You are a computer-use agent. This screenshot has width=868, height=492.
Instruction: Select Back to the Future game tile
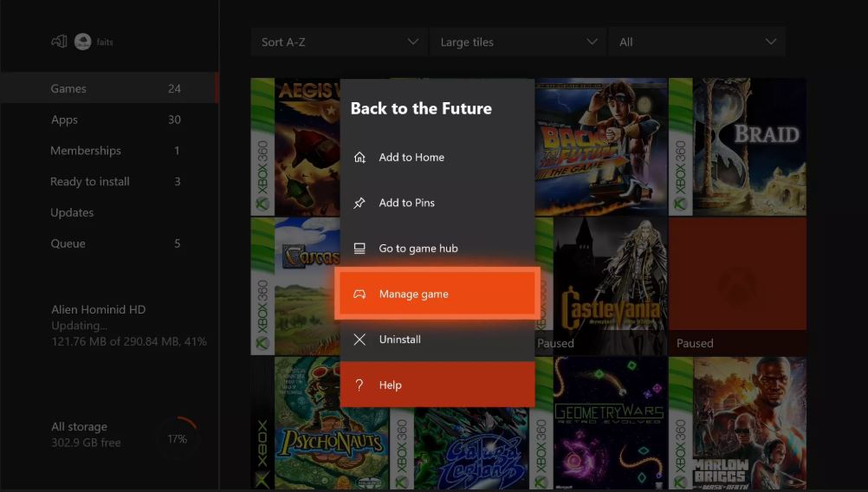pyautogui.click(x=601, y=146)
